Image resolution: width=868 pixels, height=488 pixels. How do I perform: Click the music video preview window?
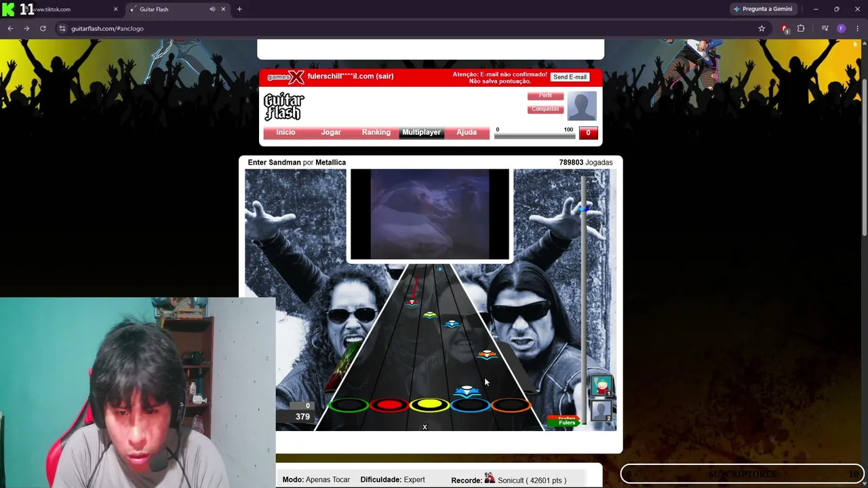coord(429,214)
